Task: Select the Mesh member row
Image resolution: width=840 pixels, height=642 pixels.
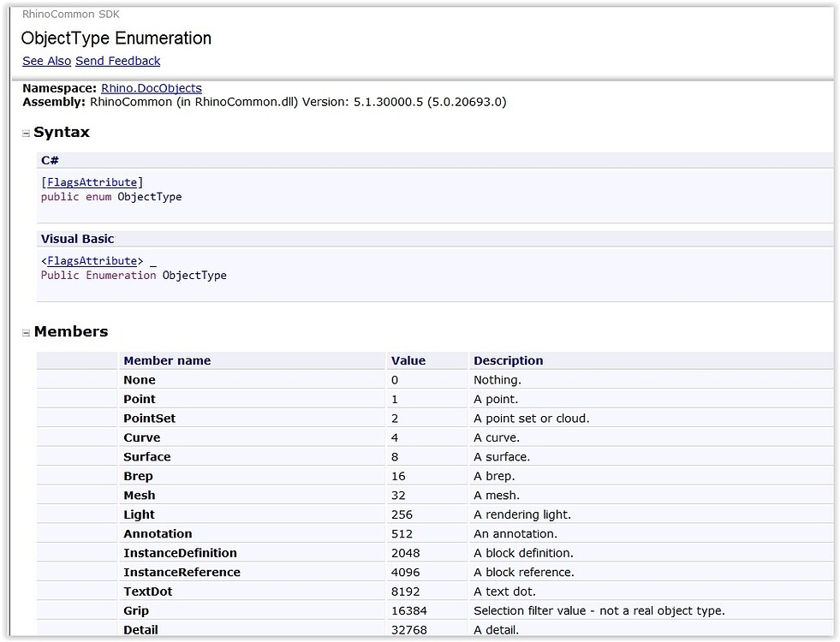Action: [x=140, y=495]
